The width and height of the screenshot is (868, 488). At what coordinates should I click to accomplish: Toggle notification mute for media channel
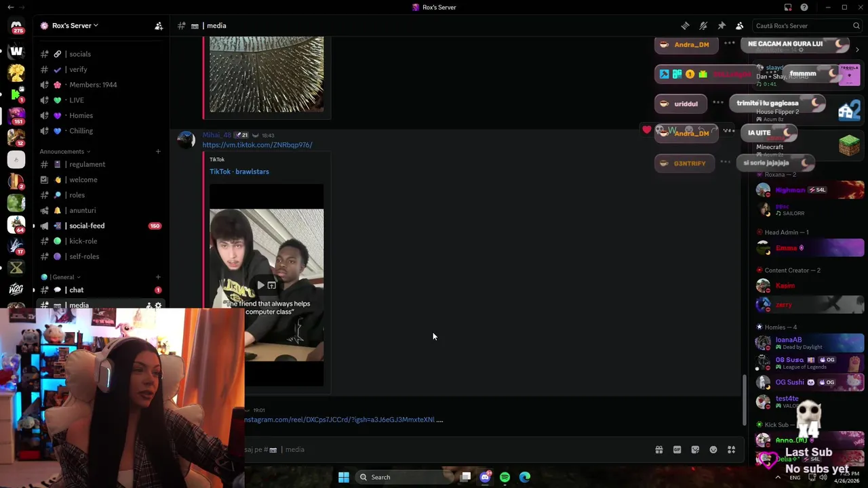point(703,26)
